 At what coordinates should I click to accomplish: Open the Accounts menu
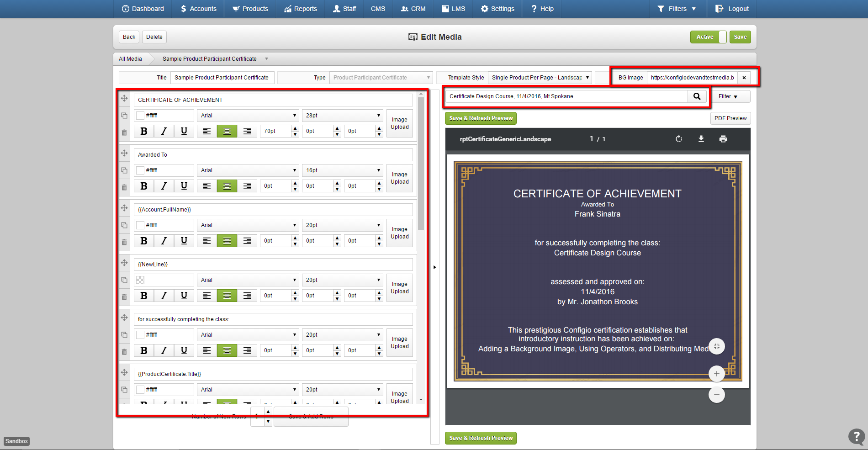[199, 9]
